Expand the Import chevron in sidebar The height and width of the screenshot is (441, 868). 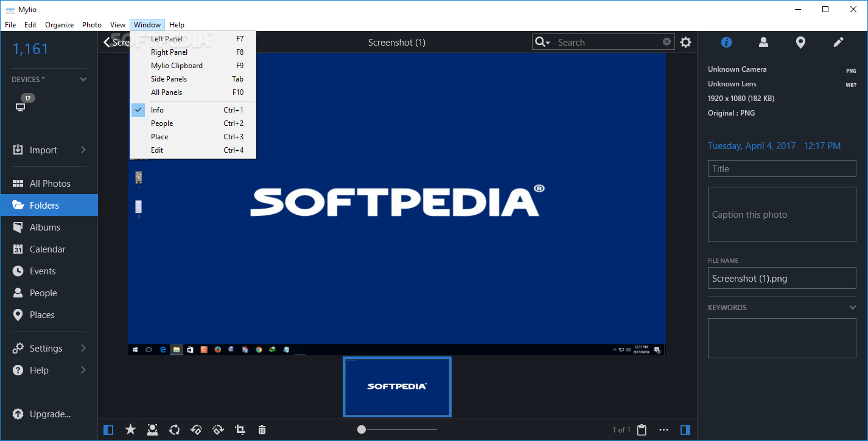83,150
